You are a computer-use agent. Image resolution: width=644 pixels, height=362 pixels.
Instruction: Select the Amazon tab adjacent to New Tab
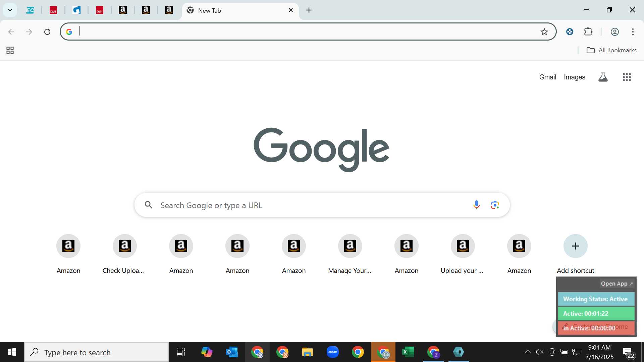pyautogui.click(x=169, y=10)
